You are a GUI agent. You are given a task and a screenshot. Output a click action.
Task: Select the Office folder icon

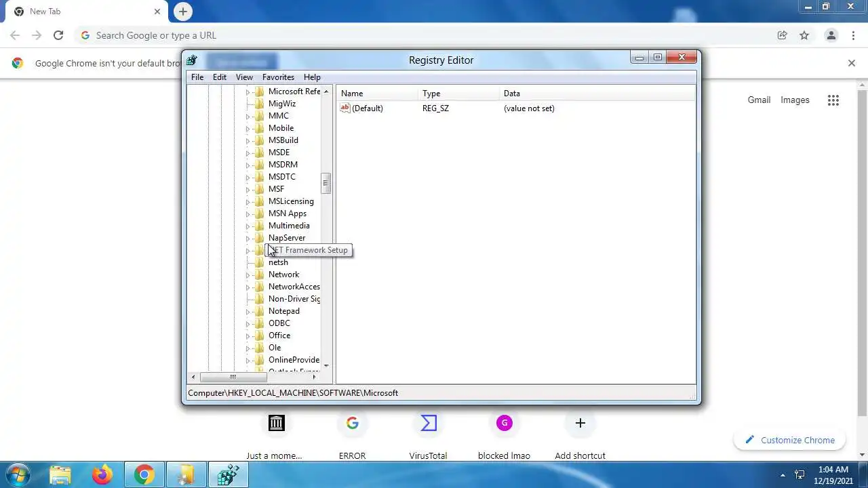259,335
